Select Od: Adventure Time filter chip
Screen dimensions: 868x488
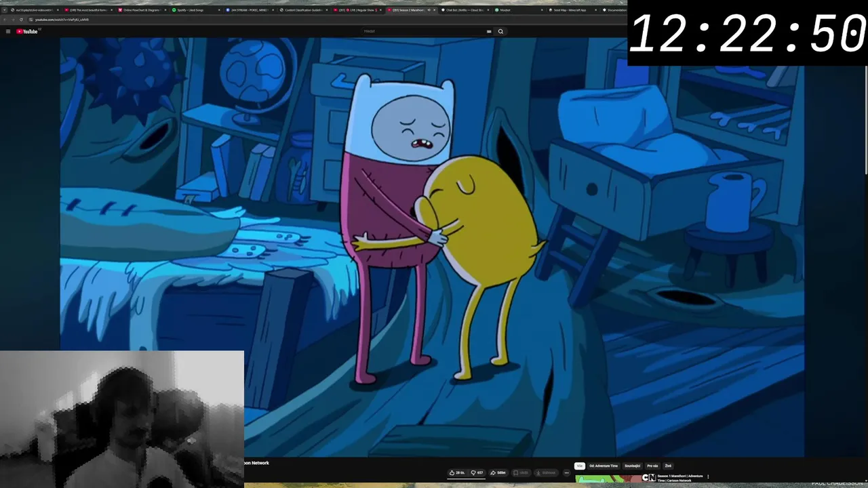(604, 466)
